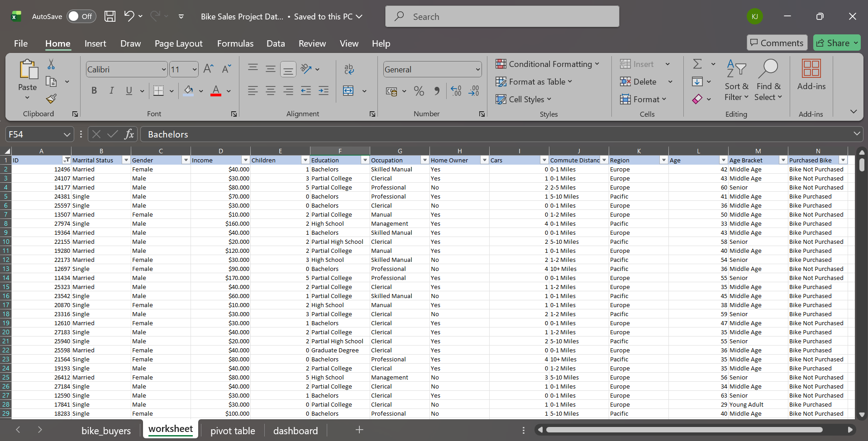Screen dimensions: 868x441
Task: Apply italic formatting
Action: click(111, 90)
